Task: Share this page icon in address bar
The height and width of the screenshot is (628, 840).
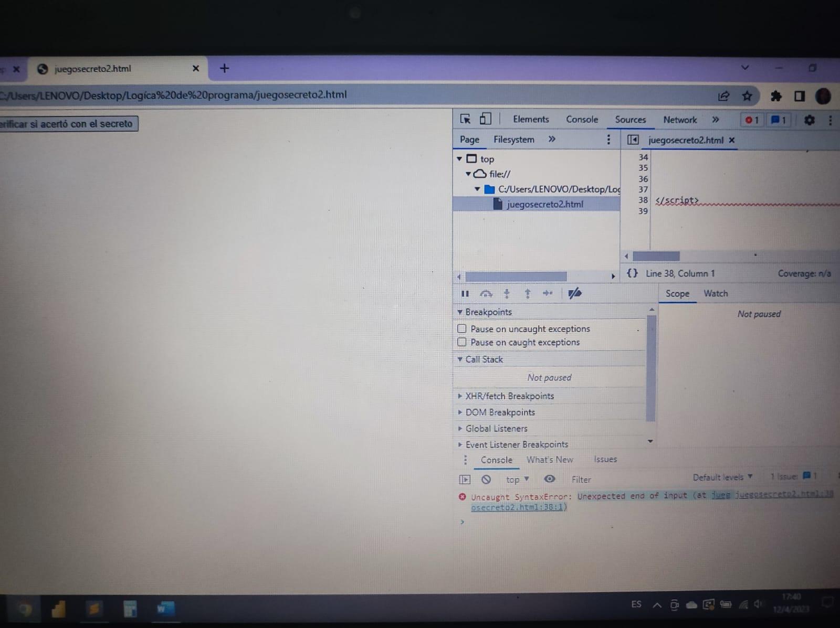Action: coord(723,95)
